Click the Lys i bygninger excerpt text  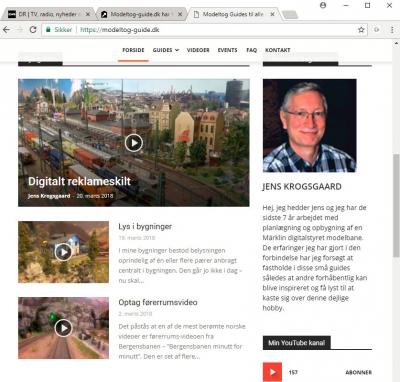(180, 265)
